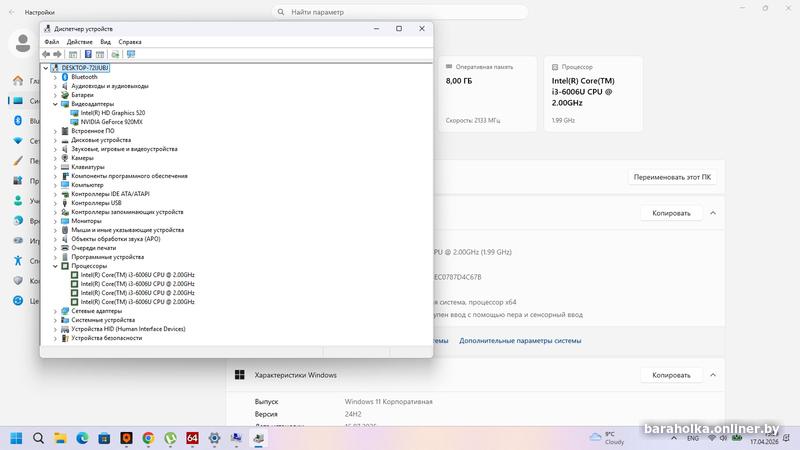
Task: Open Network Wi-Fi icon in Settings sidebar
Action: [x=18, y=140]
